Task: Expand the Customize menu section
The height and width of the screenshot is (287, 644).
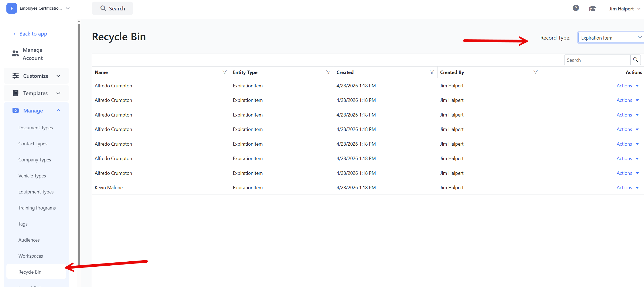Action: (36, 76)
